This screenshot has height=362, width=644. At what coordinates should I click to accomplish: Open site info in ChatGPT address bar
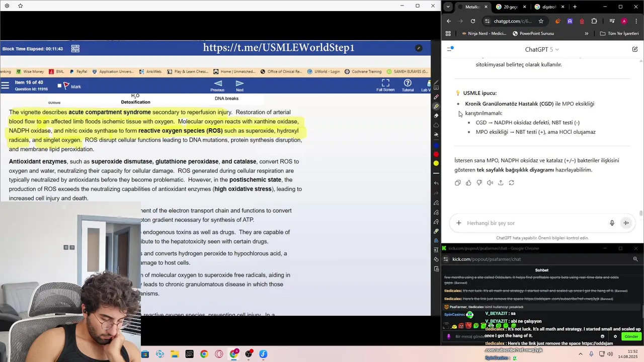[x=487, y=21]
